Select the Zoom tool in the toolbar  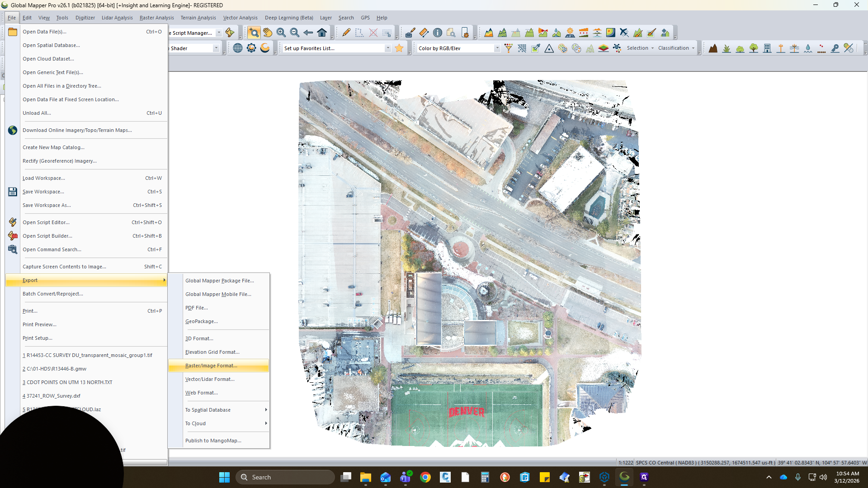click(254, 33)
